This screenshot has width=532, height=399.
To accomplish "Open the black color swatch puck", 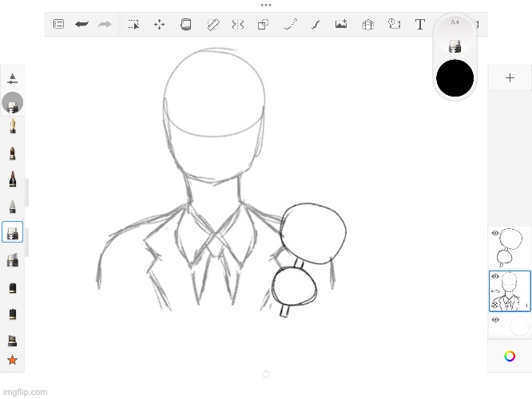I will 455,79.
